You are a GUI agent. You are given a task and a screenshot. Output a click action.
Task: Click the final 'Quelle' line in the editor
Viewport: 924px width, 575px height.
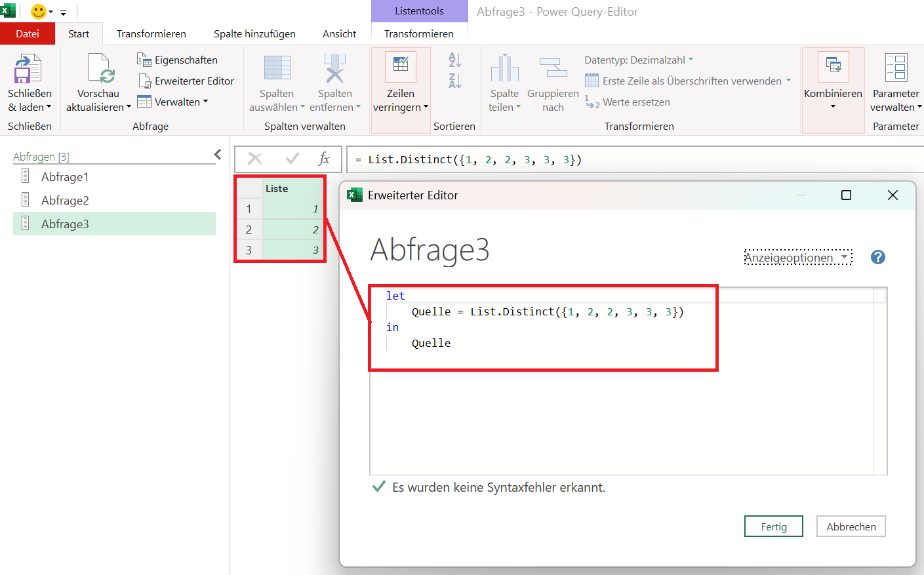click(x=431, y=343)
